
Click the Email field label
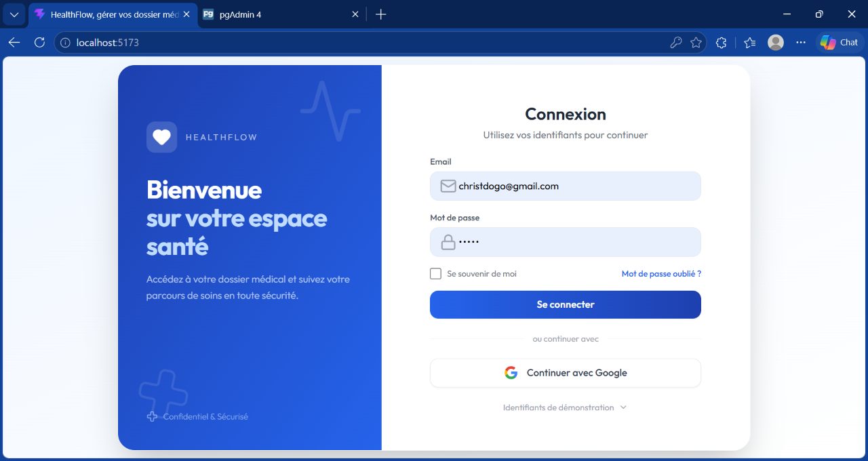[x=441, y=162]
